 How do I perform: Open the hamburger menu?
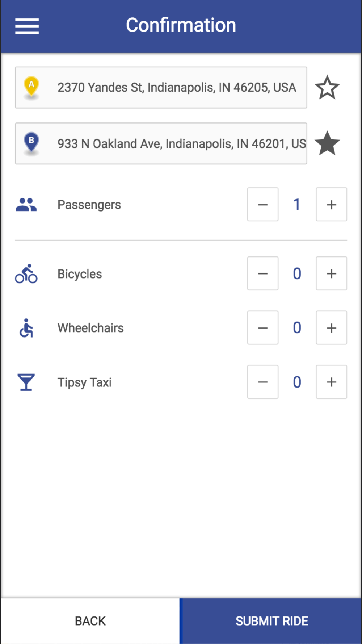tap(27, 26)
